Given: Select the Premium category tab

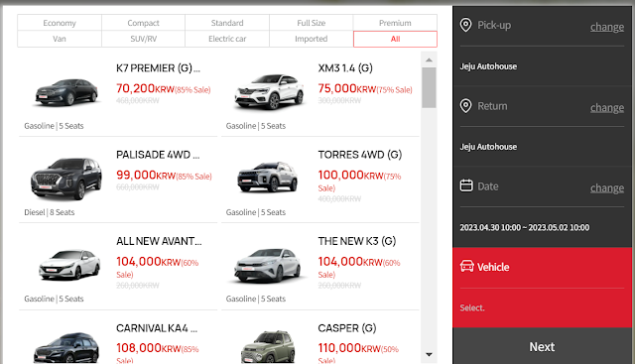Looking at the screenshot, I should pos(395,23).
